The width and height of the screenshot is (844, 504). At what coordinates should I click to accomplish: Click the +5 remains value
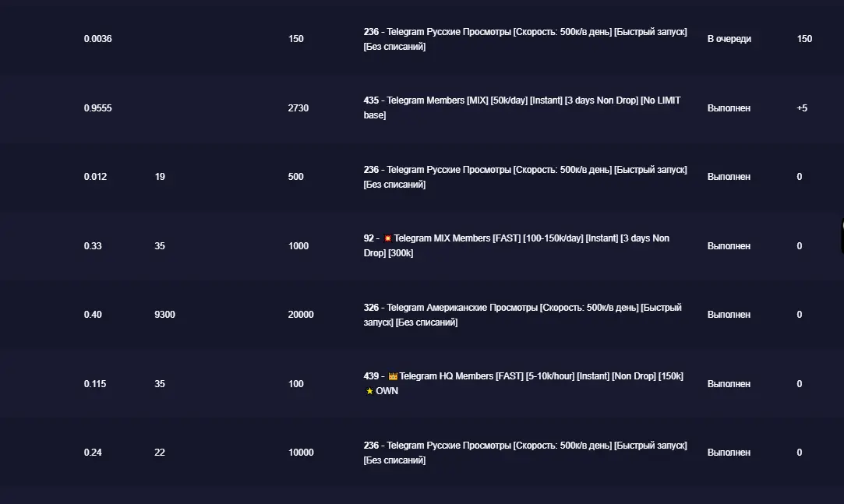pyautogui.click(x=802, y=108)
